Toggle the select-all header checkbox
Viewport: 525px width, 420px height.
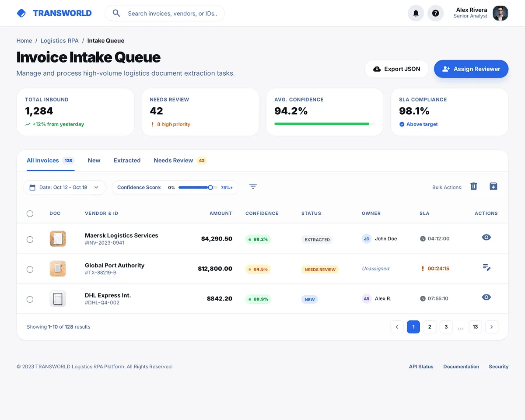(30, 213)
